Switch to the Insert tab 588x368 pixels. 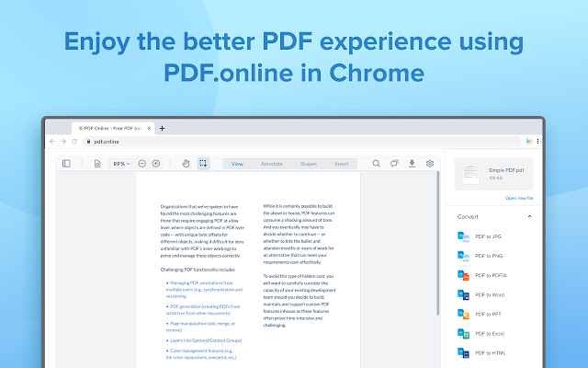[x=341, y=164]
